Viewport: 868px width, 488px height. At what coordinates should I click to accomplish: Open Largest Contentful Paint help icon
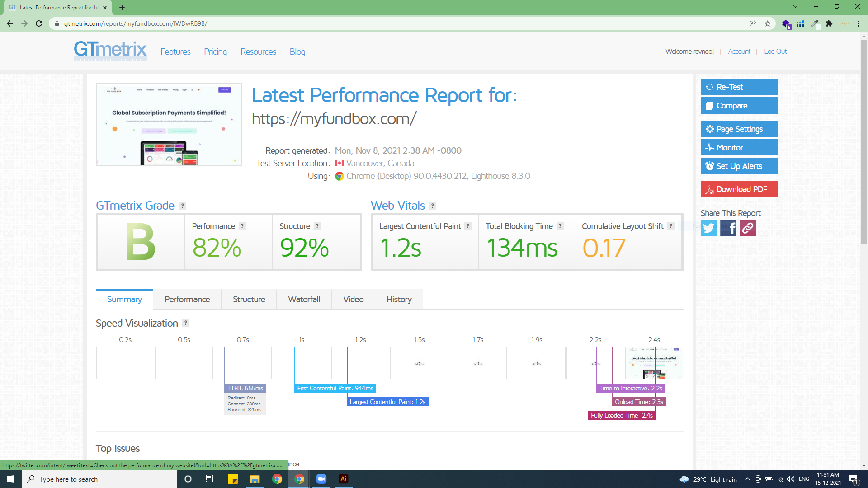pyautogui.click(x=468, y=226)
